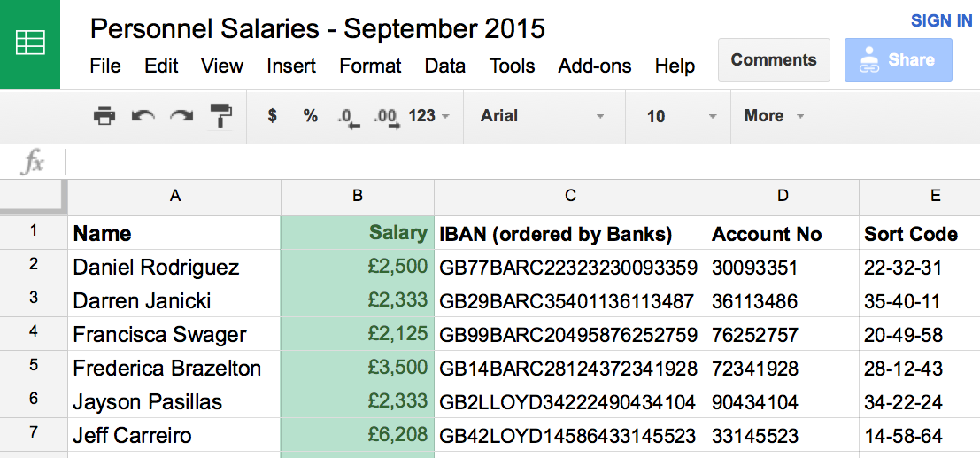Click the Comments button
Image resolution: width=980 pixels, height=458 pixels.
click(774, 60)
